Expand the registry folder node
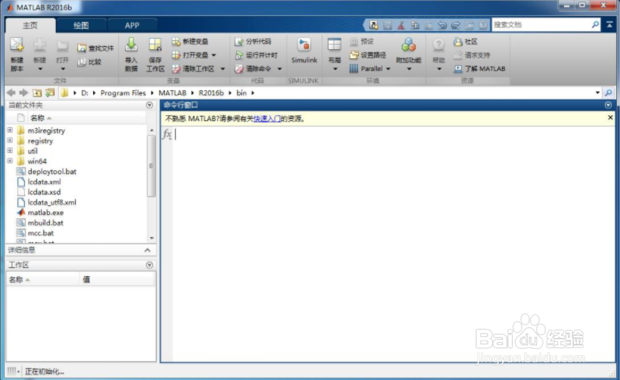The image size is (620, 380). (x=10, y=140)
